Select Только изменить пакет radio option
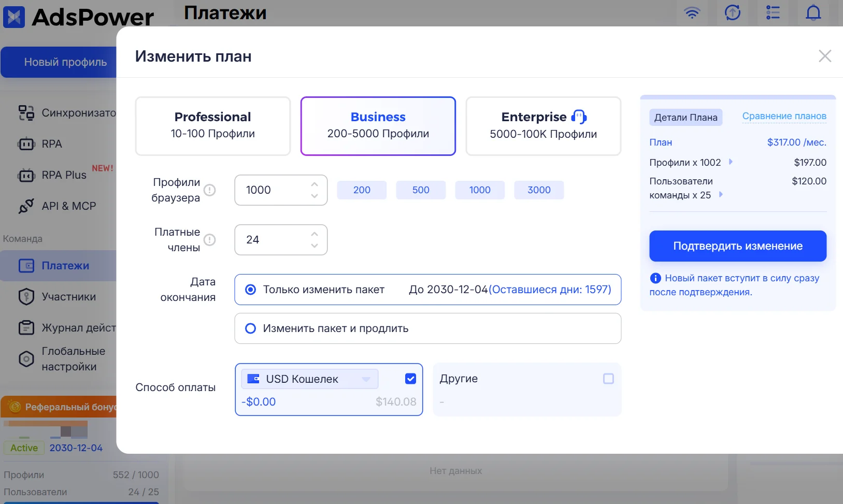The width and height of the screenshot is (843, 504). coord(250,290)
